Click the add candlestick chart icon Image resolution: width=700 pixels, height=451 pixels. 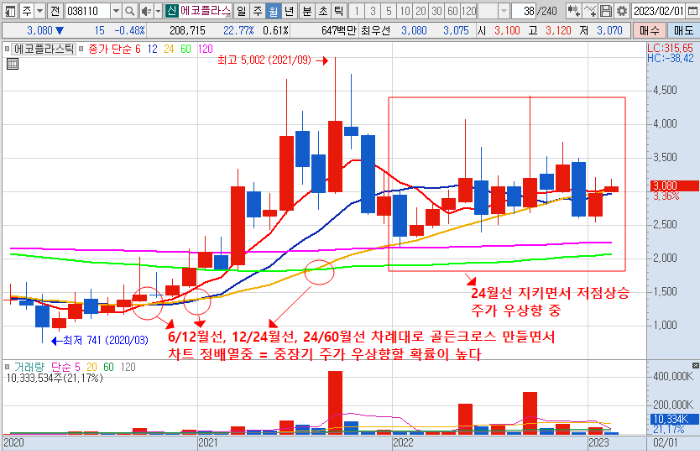coord(574,10)
